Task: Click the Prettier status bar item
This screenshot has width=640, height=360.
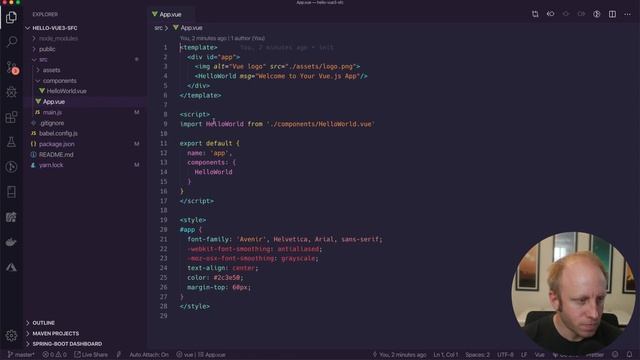Action: tap(595, 355)
